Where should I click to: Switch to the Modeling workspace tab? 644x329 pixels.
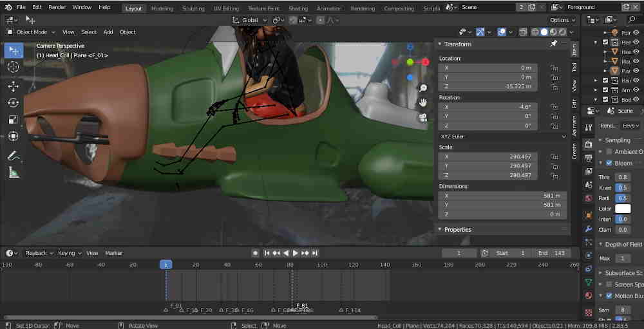162,9
